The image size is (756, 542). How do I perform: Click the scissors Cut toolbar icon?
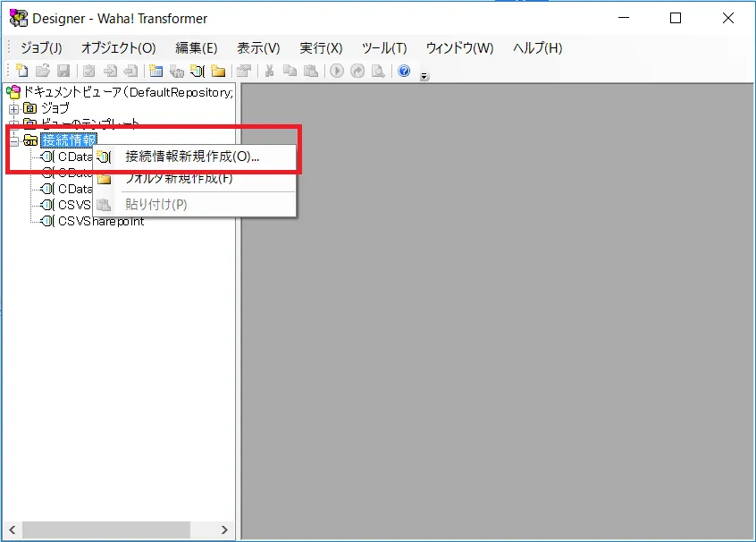268,72
